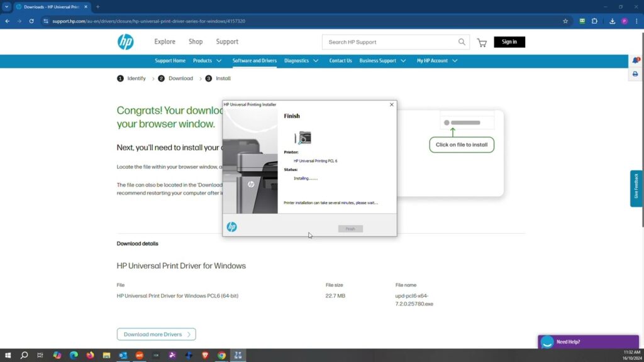Open the Chrome profile avatar
This screenshot has width=644, height=362.
pyautogui.click(x=625, y=21)
